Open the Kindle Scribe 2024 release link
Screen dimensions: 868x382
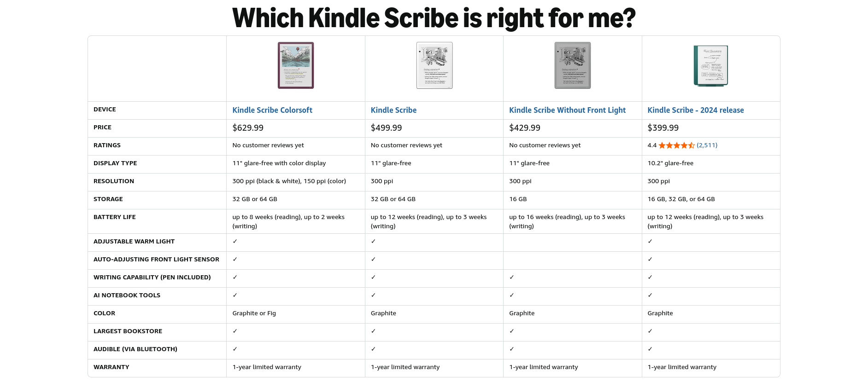[x=696, y=110]
